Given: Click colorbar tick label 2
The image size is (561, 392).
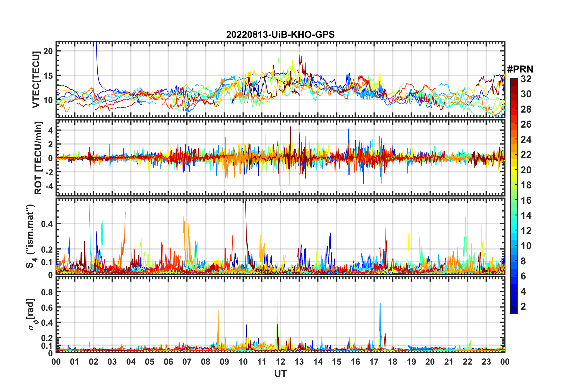Looking at the screenshot, I should [523, 307].
